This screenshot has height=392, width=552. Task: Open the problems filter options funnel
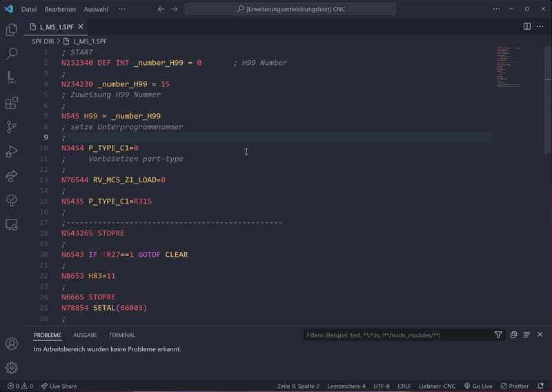coord(498,335)
